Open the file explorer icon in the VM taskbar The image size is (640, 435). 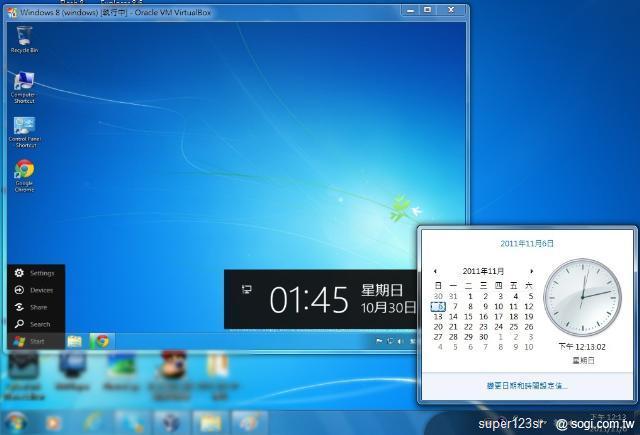click(x=75, y=341)
